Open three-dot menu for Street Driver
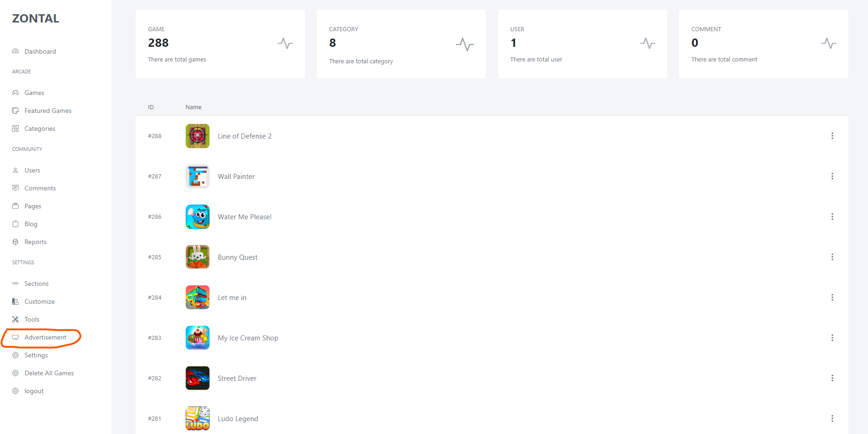The height and width of the screenshot is (434, 868). 832,378
